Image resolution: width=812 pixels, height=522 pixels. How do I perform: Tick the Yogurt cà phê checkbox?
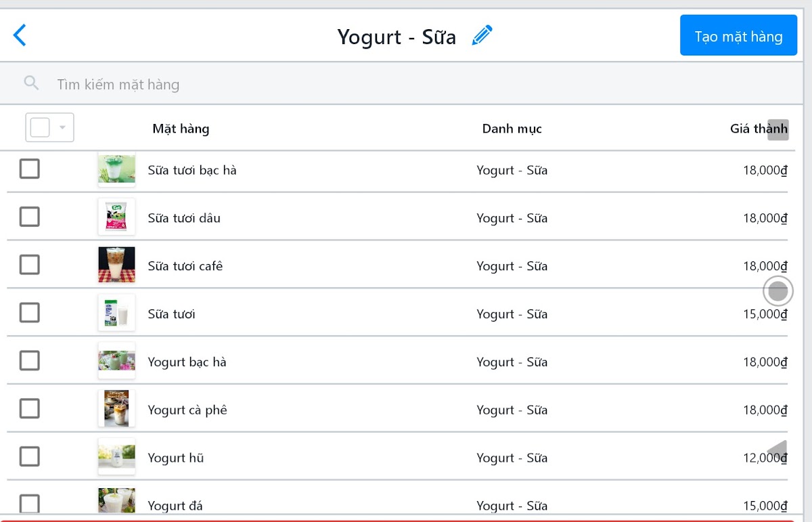click(29, 408)
